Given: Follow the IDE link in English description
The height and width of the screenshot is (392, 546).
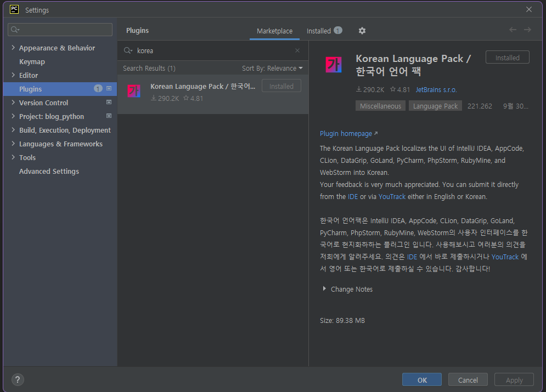Looking at the screenshot, I should [353, 196].
